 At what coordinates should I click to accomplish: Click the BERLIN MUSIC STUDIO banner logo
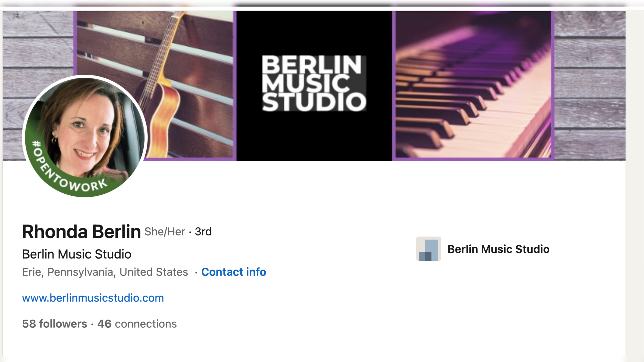314,83
